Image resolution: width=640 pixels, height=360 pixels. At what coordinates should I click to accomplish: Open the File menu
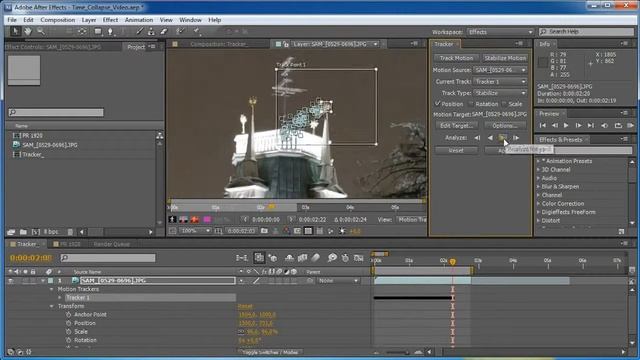click(x=12, y=20)
